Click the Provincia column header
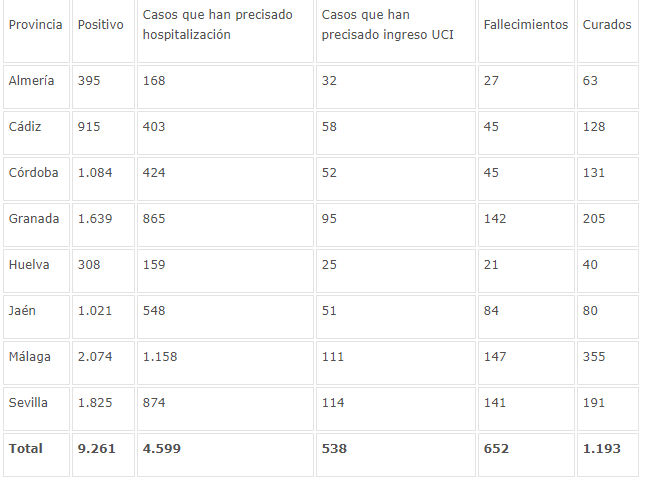This screenshot has height=482, width=646. 36,24
